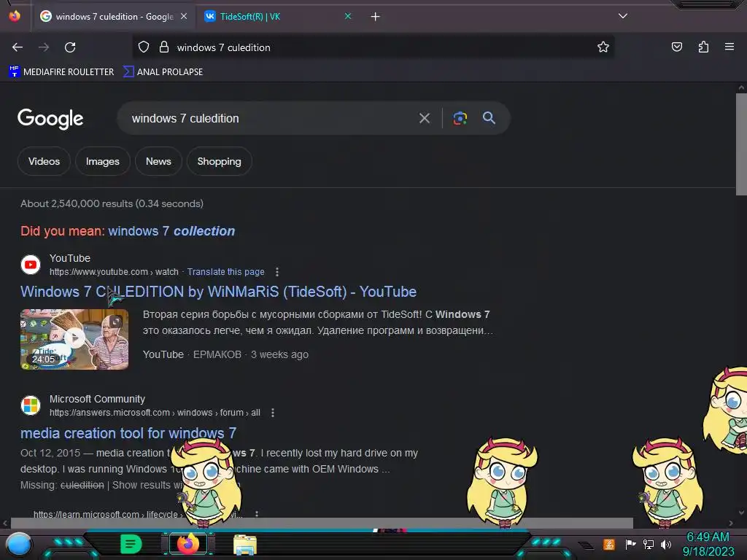
Task: Bookmark this page with the star icon
Action: (x=603, y=47)
